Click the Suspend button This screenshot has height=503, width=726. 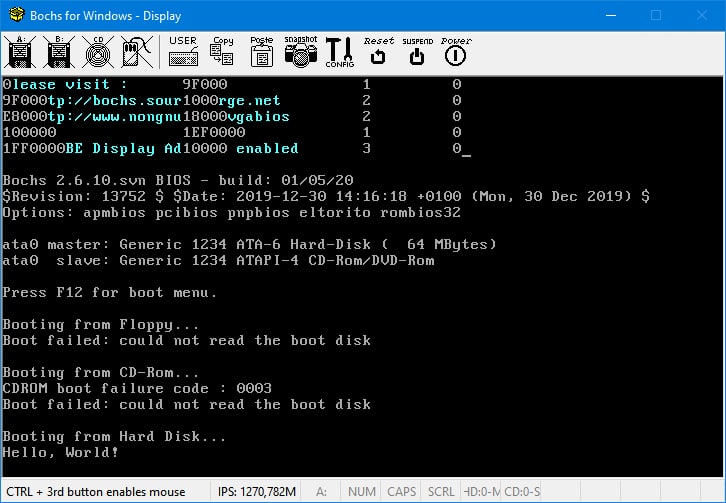(417, 52)
